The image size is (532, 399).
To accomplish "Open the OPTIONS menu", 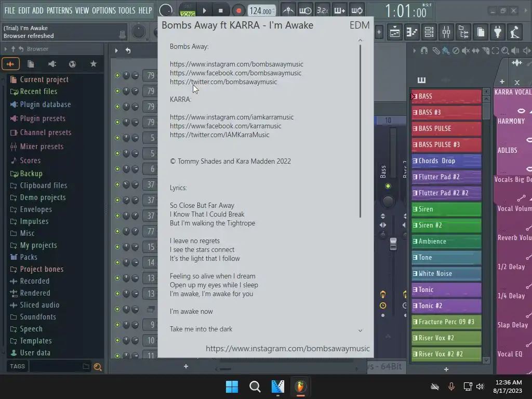I will pyautogui.click(x=104, y=10).
